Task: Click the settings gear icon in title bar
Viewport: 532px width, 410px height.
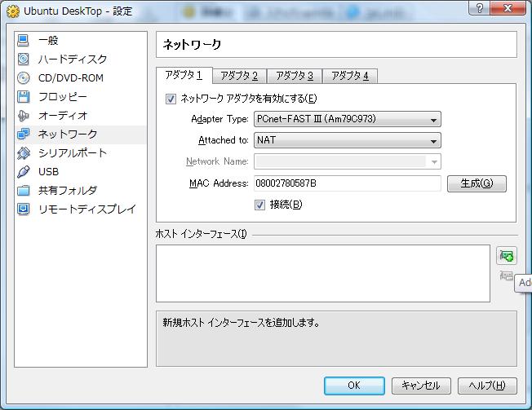Action: [13, 11]
